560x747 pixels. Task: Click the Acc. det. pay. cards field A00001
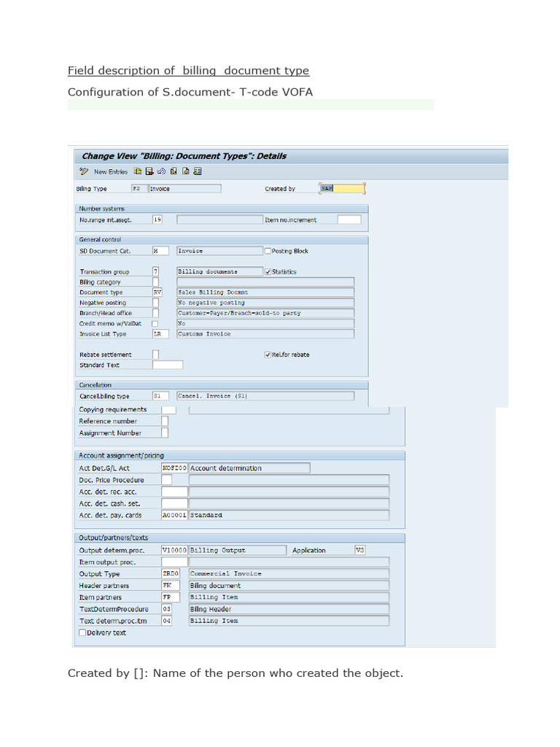point(174,515)
